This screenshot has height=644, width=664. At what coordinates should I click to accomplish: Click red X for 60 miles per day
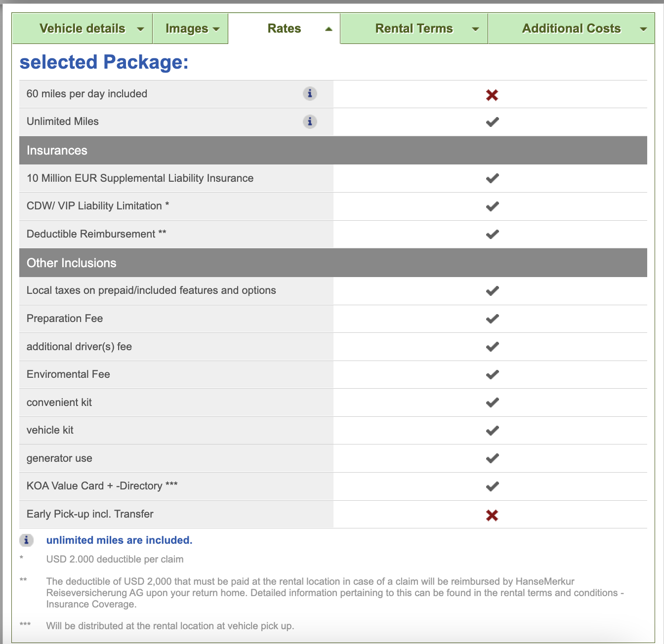[x=492, y=95]
